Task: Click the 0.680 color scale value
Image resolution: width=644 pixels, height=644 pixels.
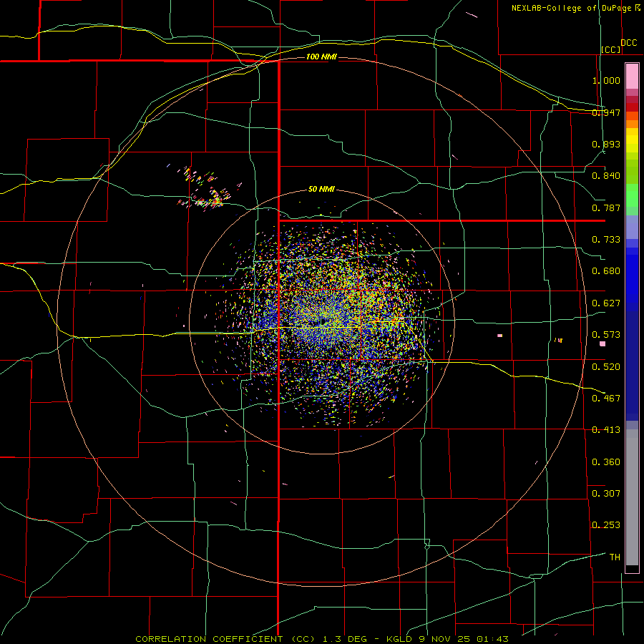Action: (606, 271)
